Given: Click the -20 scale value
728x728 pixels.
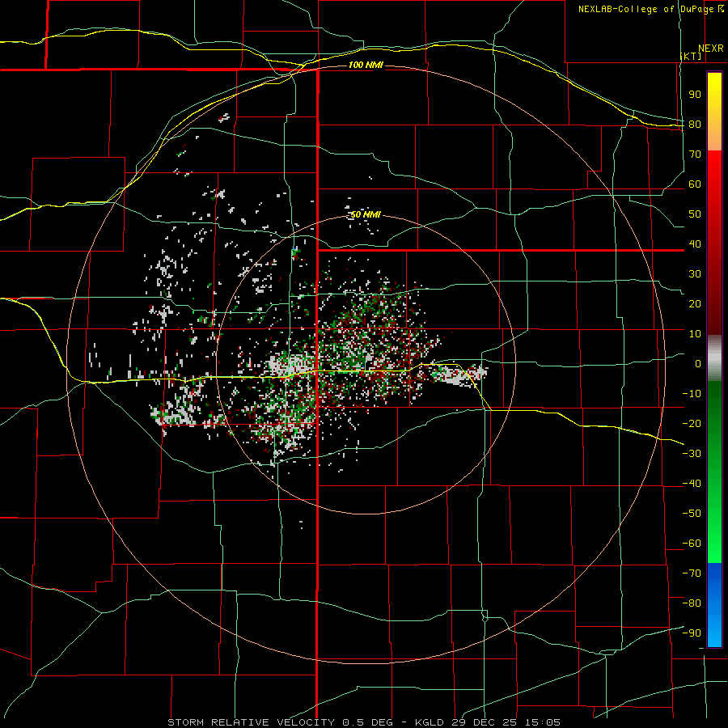Looking at the screenshot, I should [x=692, y=423].
